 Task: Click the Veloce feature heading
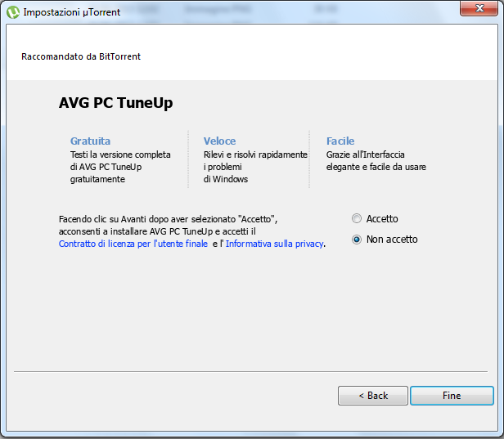tap(219, 141)
